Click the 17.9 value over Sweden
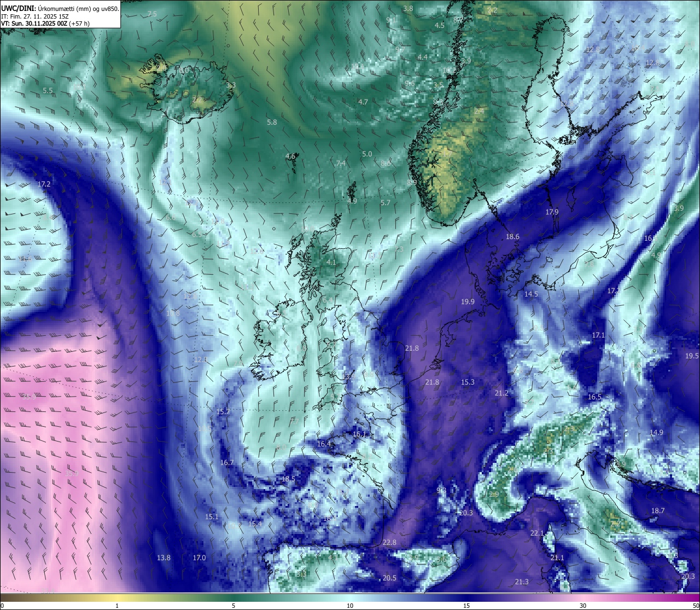 [552, 212]
